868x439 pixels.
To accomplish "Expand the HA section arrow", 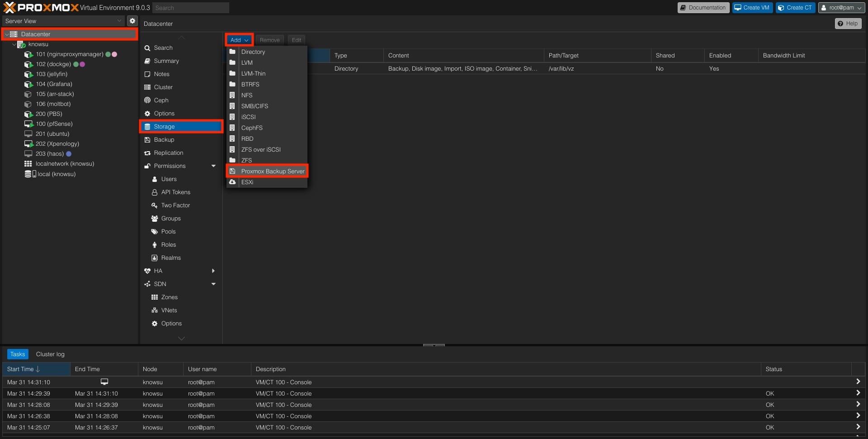I will pos(213,271).
